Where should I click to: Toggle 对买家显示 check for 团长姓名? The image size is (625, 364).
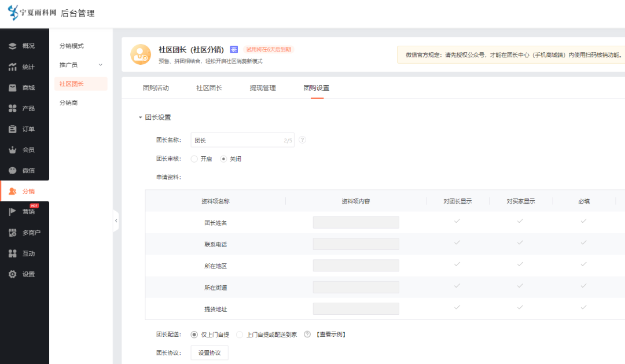(520, 221)
